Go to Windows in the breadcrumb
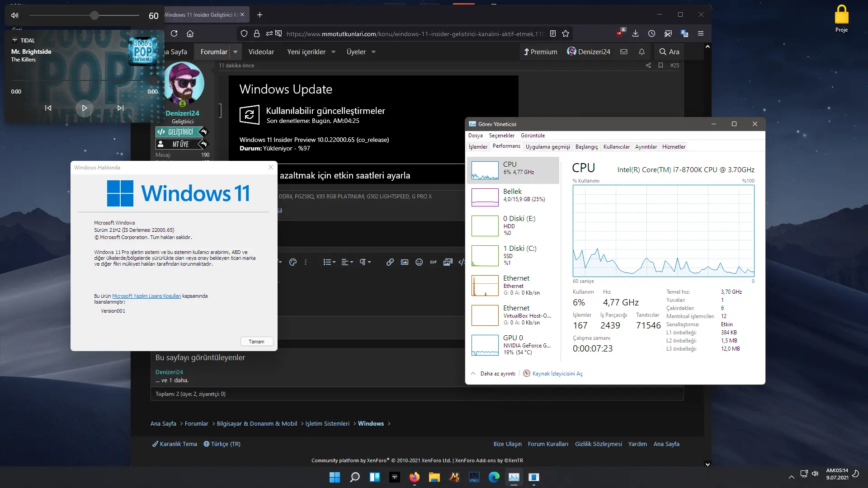Screen dimensions: 868x488 [371, 424]
